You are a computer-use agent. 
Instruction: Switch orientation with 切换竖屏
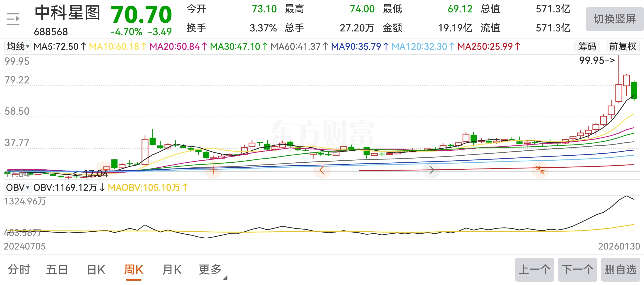(615, 19)
